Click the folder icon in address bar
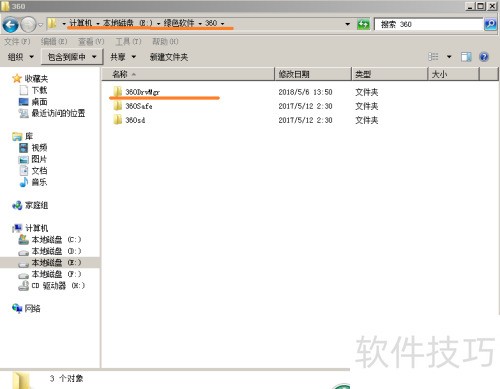 point(52,23)
